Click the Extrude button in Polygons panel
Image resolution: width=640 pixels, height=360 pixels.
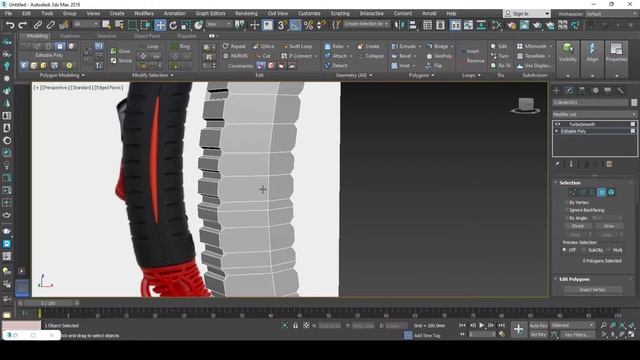coord(405,46)
